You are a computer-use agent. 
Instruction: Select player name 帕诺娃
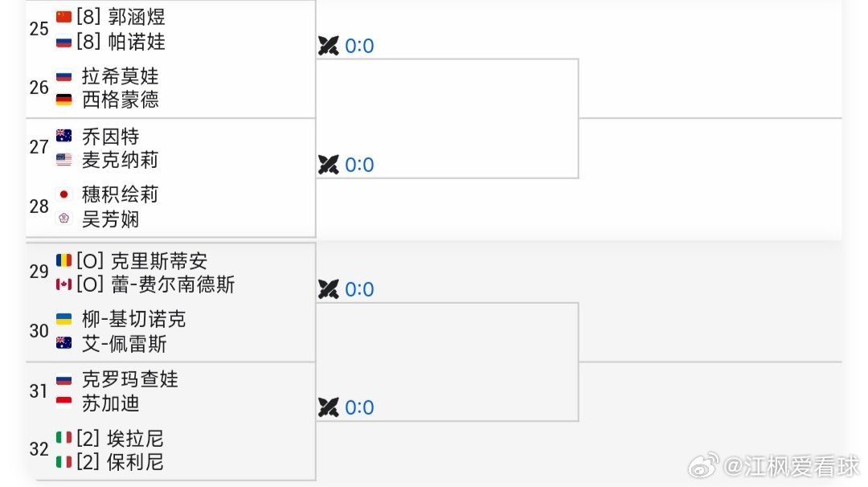(136, 42)
